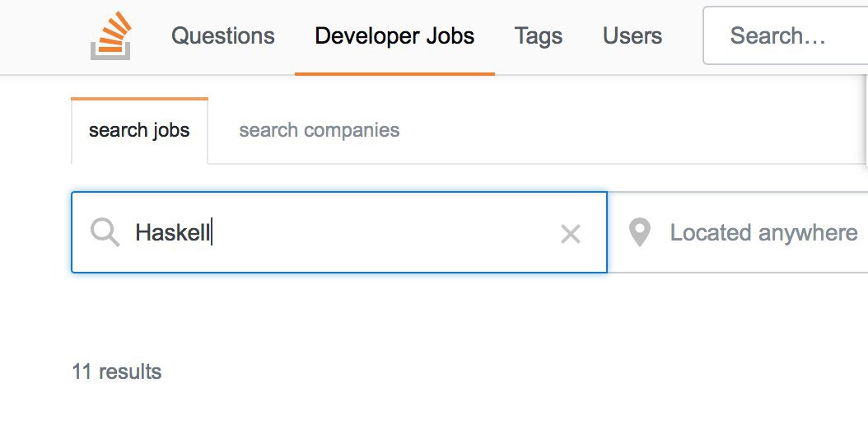Go to the Tags section
The height and width of the screenshot is (425, 868).
(539, 36)
